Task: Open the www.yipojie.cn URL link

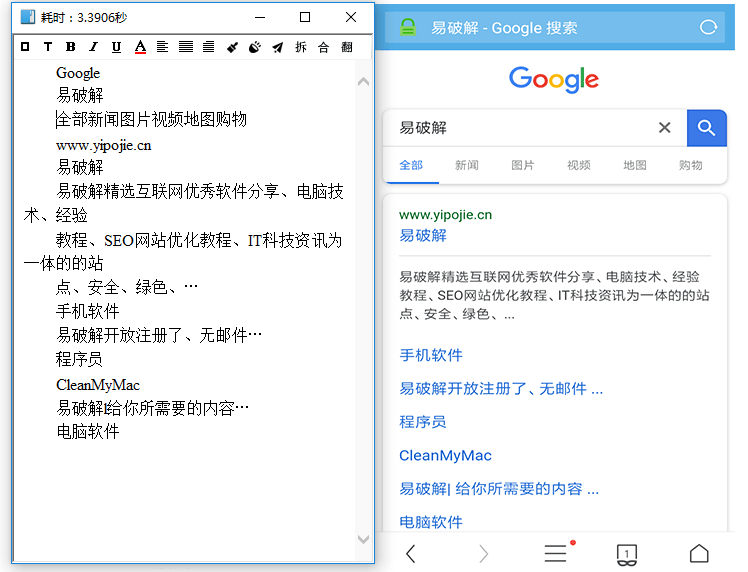Action: tap(446, 215)
